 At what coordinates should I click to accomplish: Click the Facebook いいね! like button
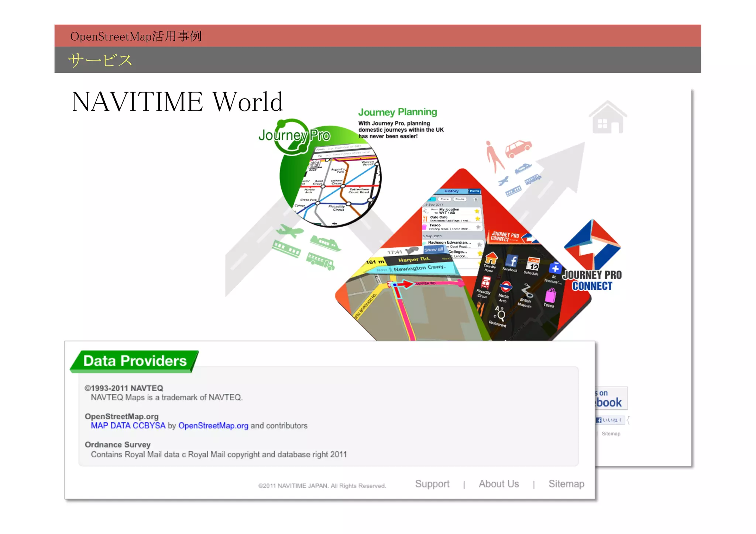pyautogui.click(x=609, y=420)
